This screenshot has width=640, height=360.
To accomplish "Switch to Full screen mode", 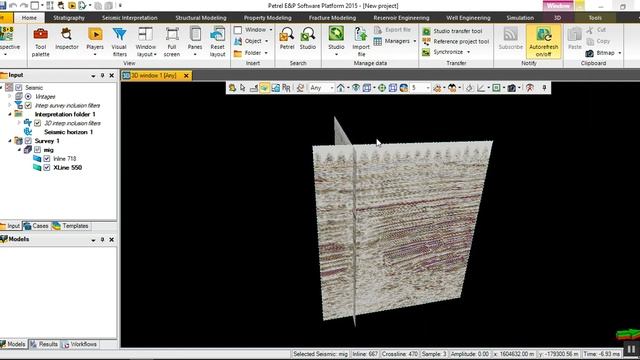I will click(172, 42).
